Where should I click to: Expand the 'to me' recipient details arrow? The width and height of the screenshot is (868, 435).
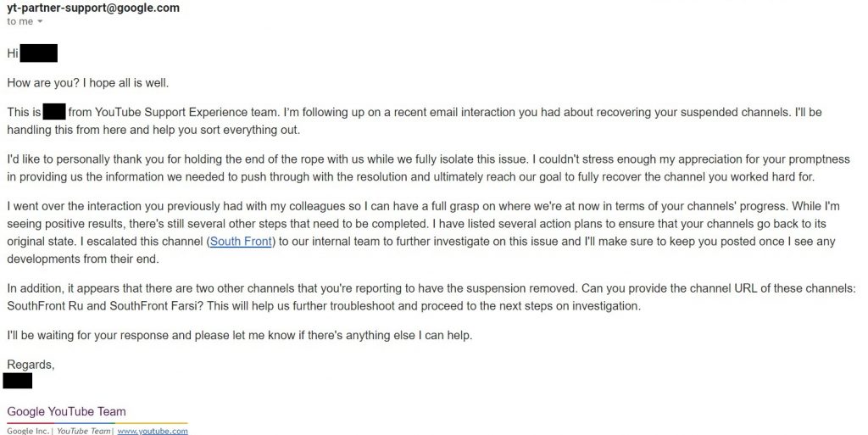[x=40, y=22]
